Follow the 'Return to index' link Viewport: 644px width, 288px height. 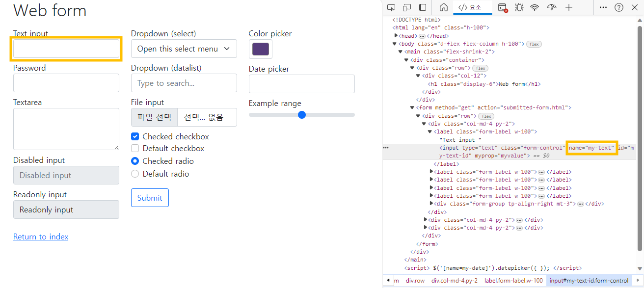coord(41,236)
